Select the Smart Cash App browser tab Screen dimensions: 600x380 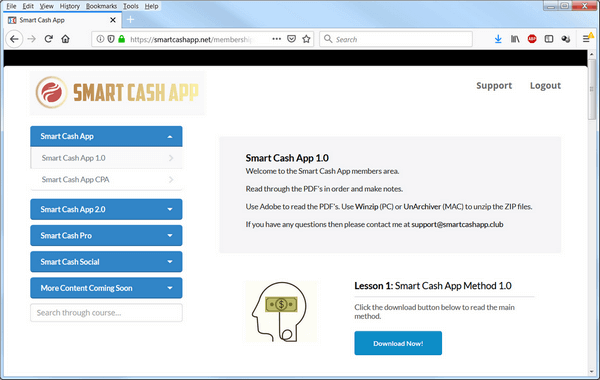62,20
